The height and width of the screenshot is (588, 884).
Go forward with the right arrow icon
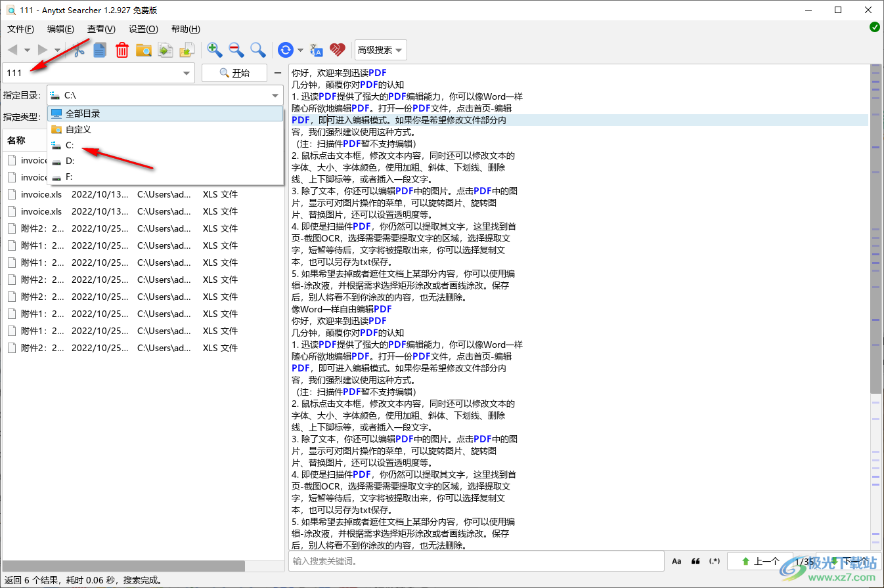click(x=43, y=50)
